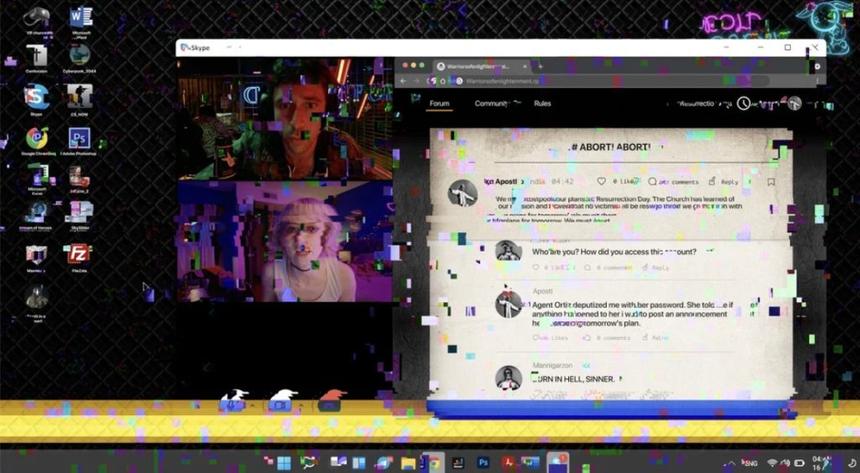Open Google Chrome desktop shortcut

click(x=37, y=137)
